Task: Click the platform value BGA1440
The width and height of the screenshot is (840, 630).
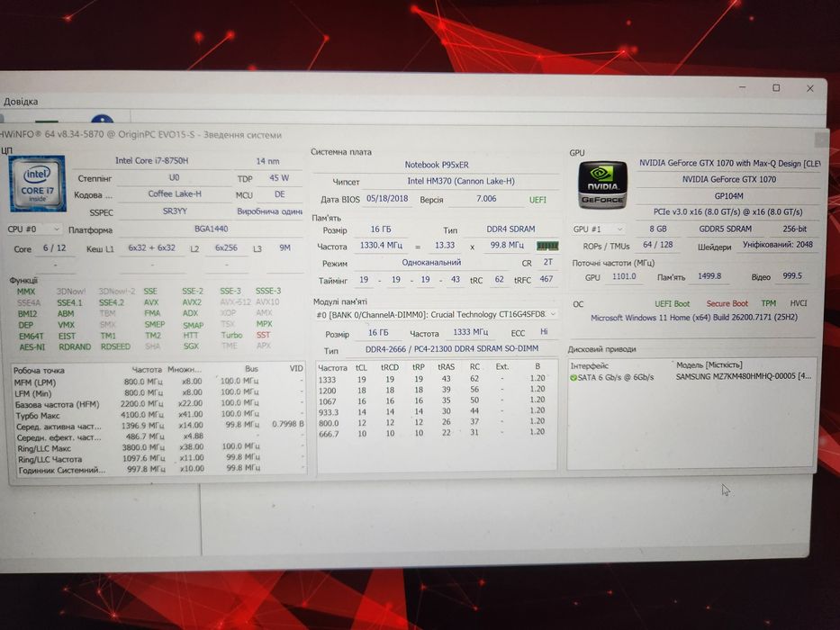Action: pyautogui.click(x=211, y=229)
